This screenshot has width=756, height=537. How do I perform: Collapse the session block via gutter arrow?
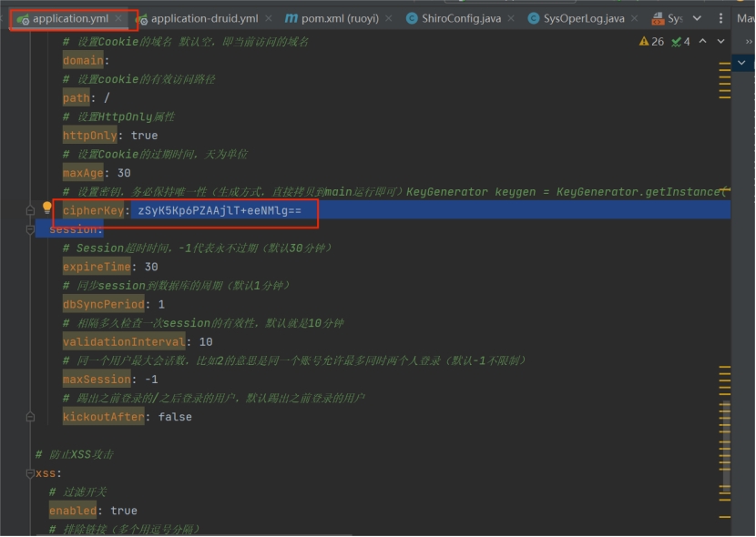(29, 228)
